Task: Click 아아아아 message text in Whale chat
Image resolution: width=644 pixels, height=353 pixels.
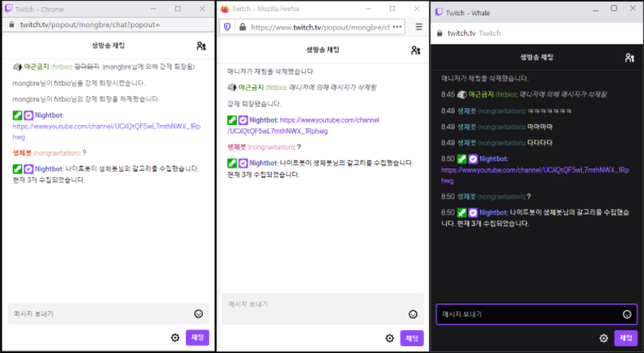Action: 539,127
